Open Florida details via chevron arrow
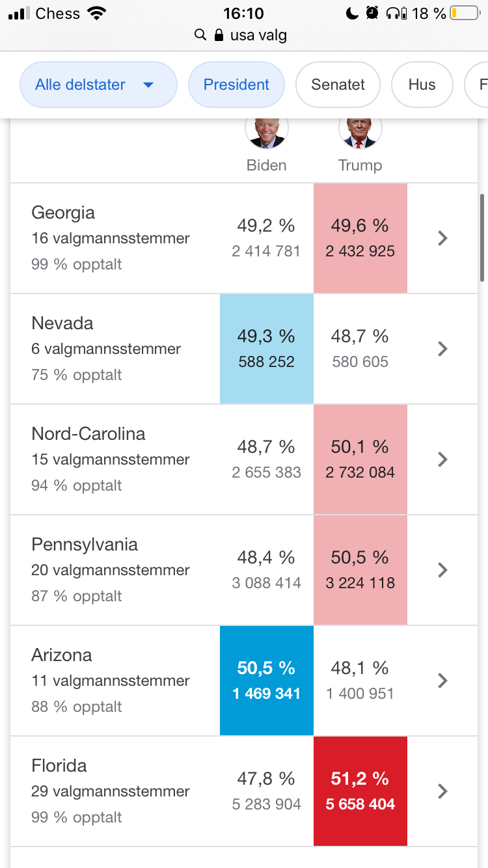 coord(442,791)
